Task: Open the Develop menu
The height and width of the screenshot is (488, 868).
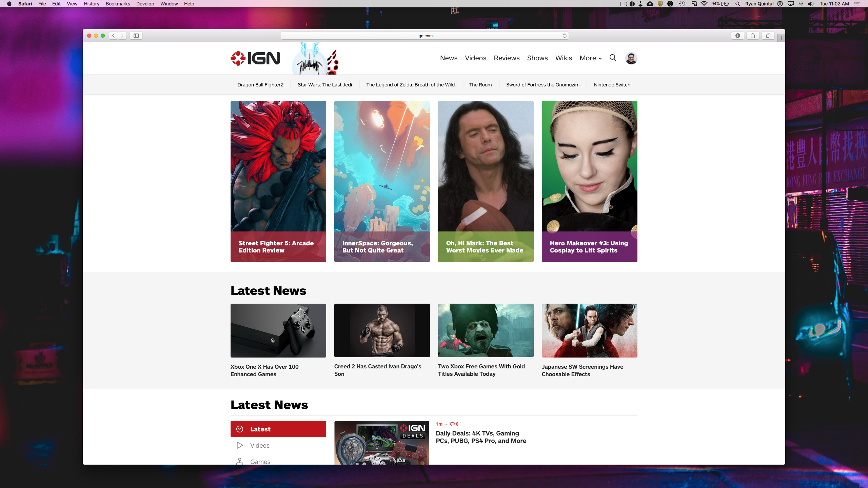Action: pyautogui.click(x=145, y=4)
